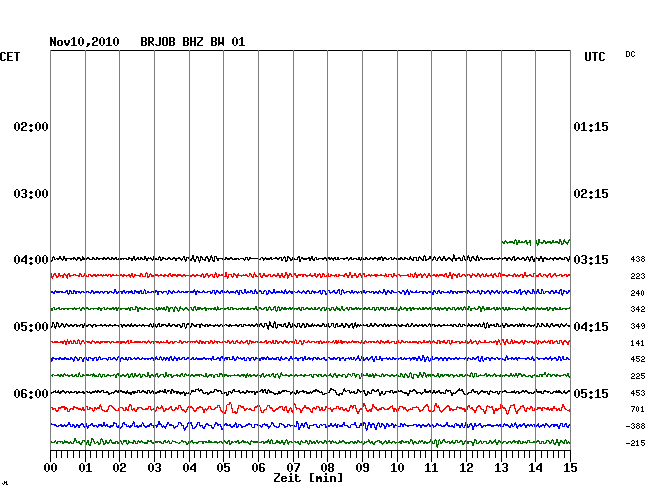The height and width of the screenshot is (494, 650).
Task: Click the DC value -388
Action: point(635,426)
